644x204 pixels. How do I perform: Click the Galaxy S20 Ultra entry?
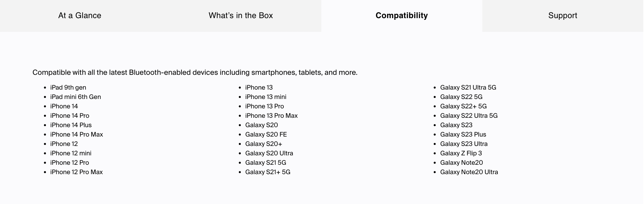(x=269, y=153)
